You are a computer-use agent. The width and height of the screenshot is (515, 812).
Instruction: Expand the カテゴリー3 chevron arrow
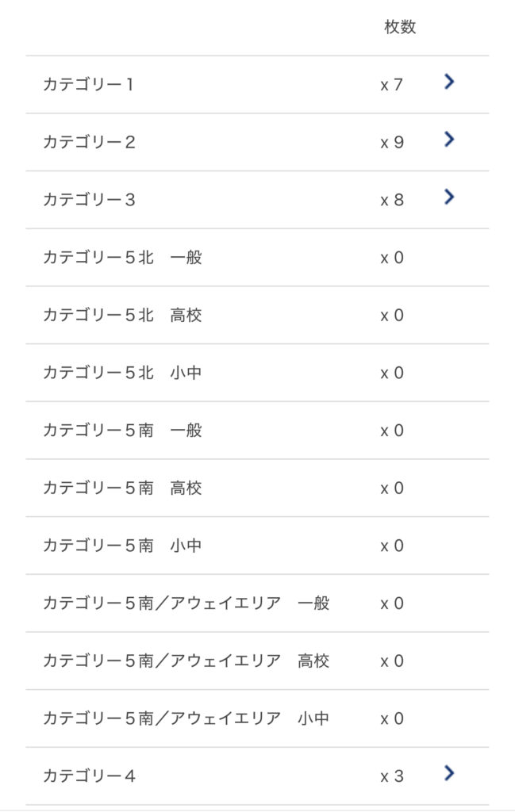(x=449, y=197)
